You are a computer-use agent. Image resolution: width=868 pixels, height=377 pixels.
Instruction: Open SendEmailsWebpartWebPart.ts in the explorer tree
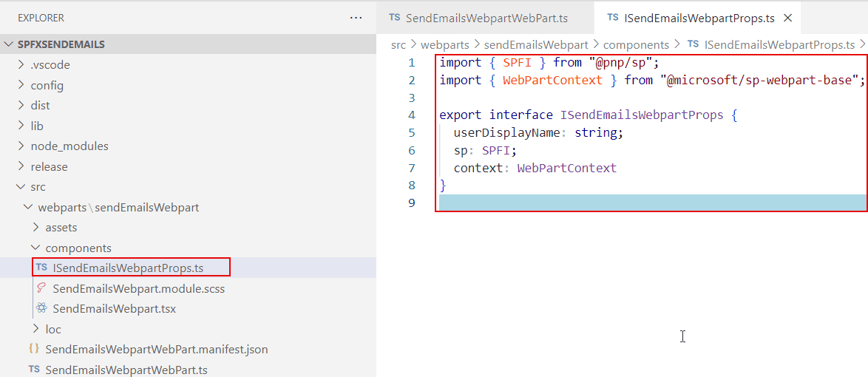[126, 370]
